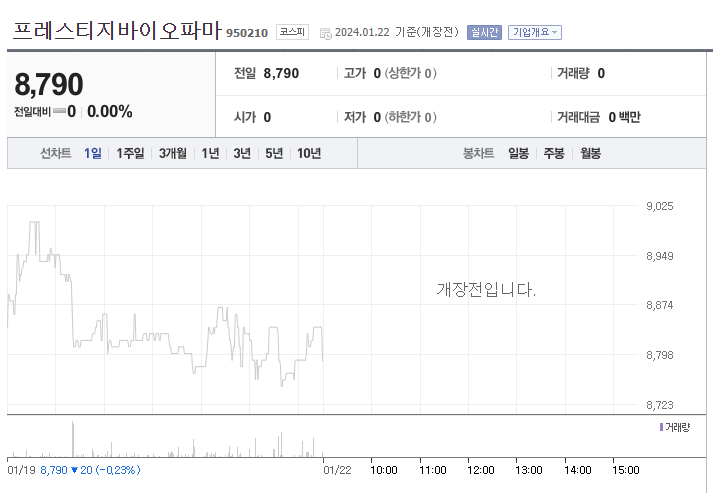Click the 개장전입니다. message on chart
Image resolution: width=713 pixels, height=493 pixels.
pyautogui.click(x=486, y=289)
